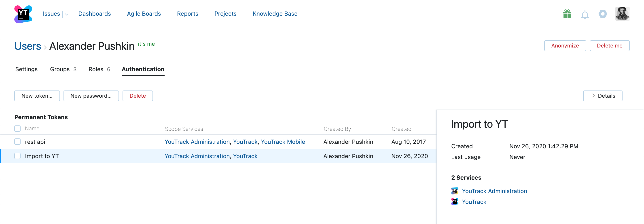Click the New password... button
This screenshot has width=644, height=224.
(x=91, y=96)
